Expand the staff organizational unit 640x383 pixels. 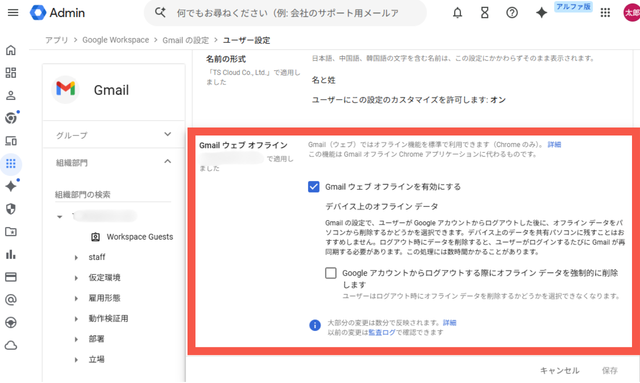click(x=76, y=258)
